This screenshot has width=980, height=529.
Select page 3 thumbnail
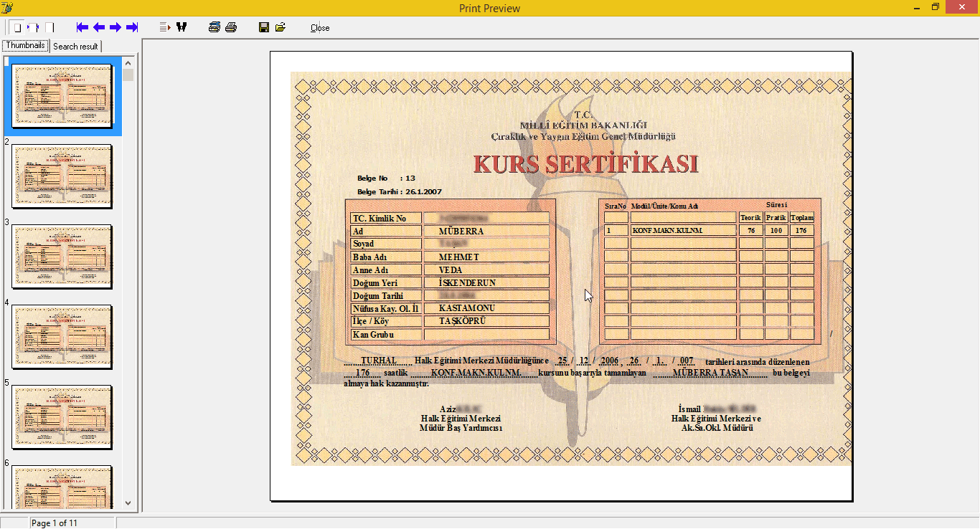point(62,257)
